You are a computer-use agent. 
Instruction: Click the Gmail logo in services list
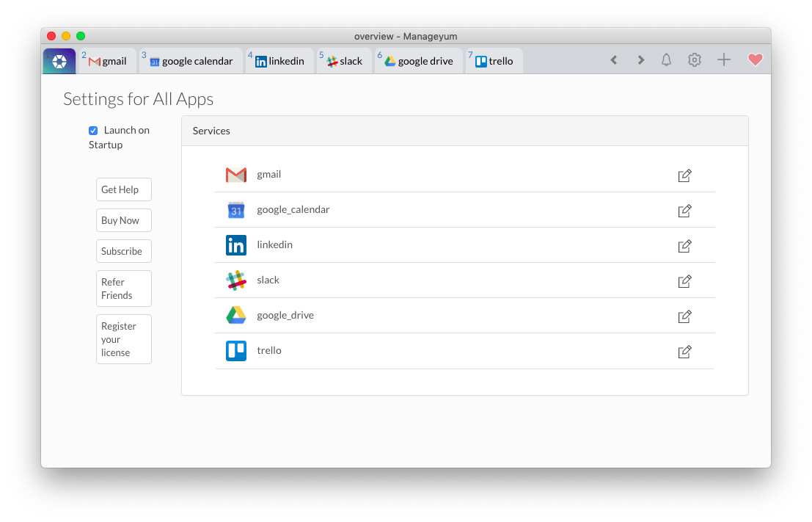236,175
